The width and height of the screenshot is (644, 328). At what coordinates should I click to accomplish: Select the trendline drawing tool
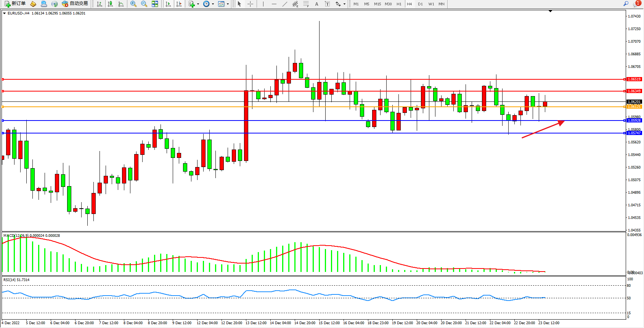(x=284, y=4)
